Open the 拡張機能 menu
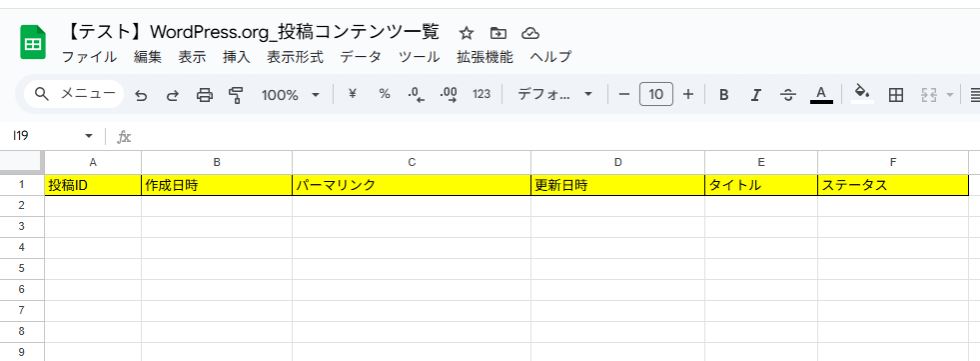Screen dimensions: 980x361 485,57
